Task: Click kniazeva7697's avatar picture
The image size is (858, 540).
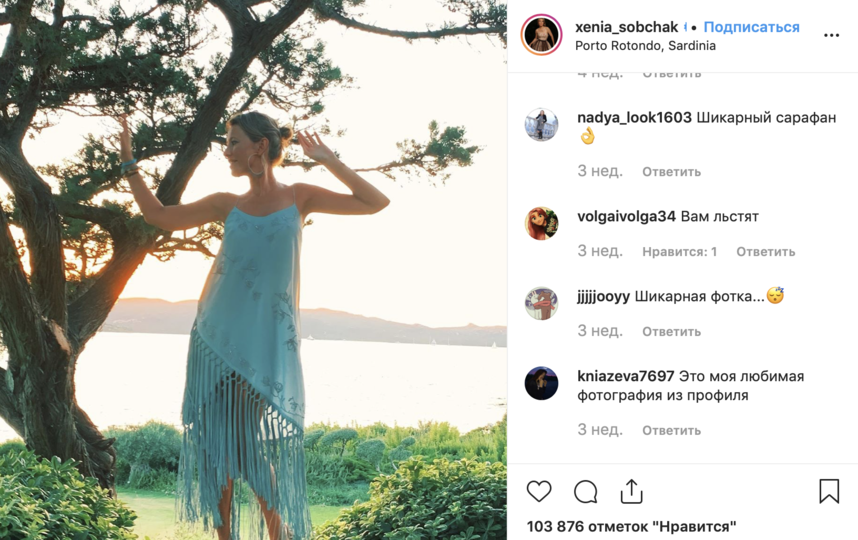Action: (542, 383)
